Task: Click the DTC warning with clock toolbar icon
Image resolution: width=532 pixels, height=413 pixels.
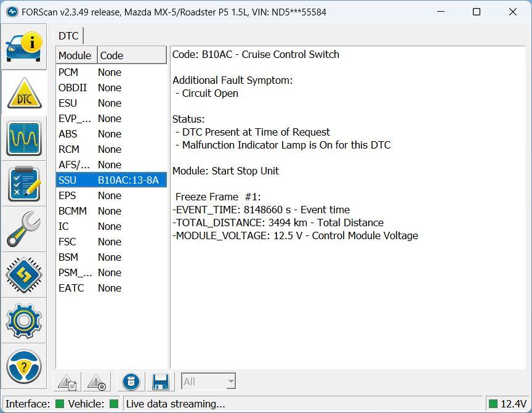Action: 97,382
